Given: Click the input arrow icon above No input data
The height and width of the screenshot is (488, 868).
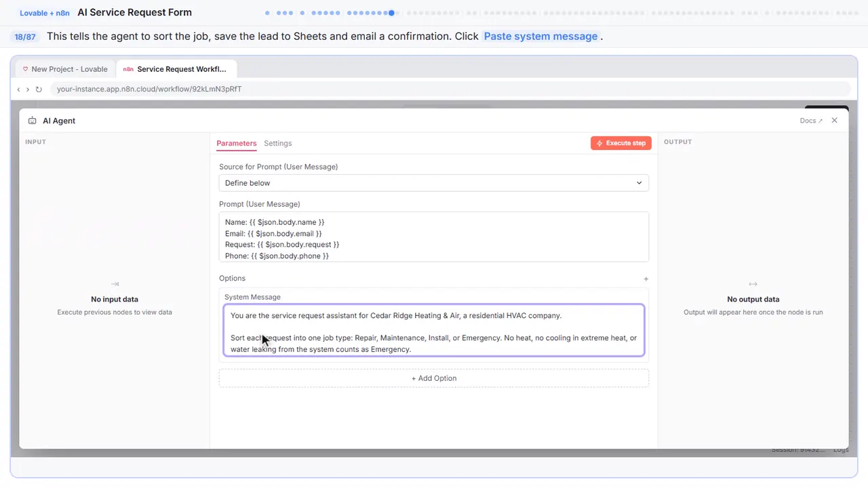Looking at the screenshot, I should (x=115, y=284).
